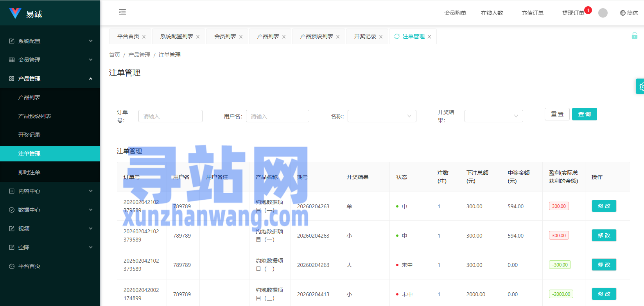
Task: Close the 会员列表 tab
Action: (x=241, y=37)
